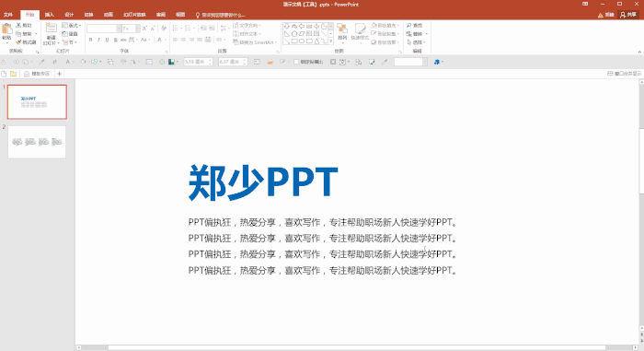
Task: Toggle abc Strikethrough formatting
Action: coord(123,40)
